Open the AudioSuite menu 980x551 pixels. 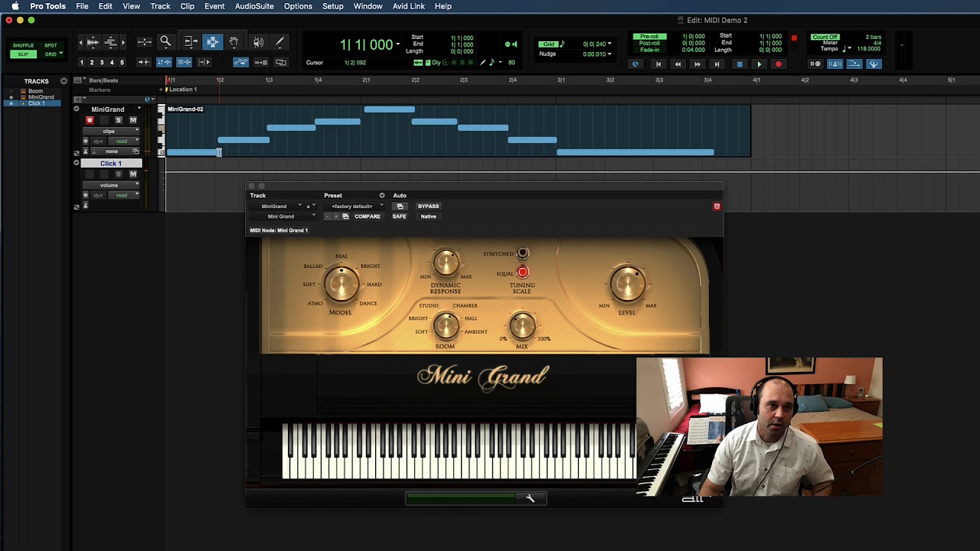(254, 6)
